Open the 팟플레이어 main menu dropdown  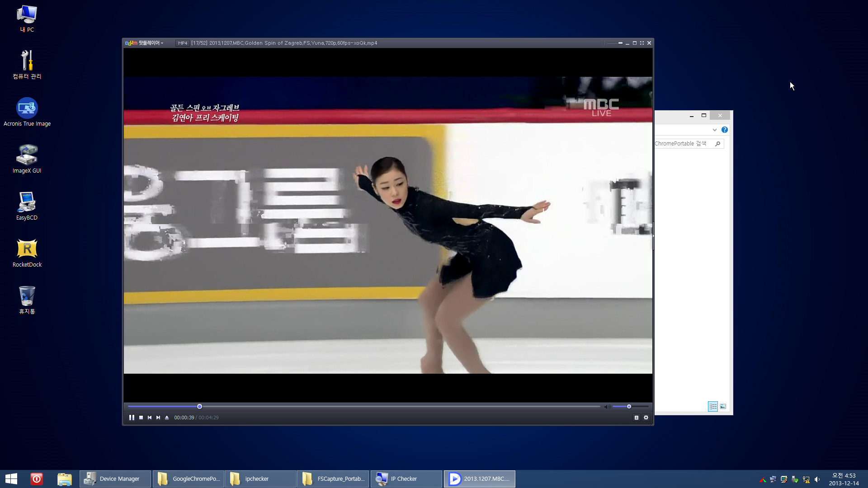pyautogui.click(x=144, y=43)
